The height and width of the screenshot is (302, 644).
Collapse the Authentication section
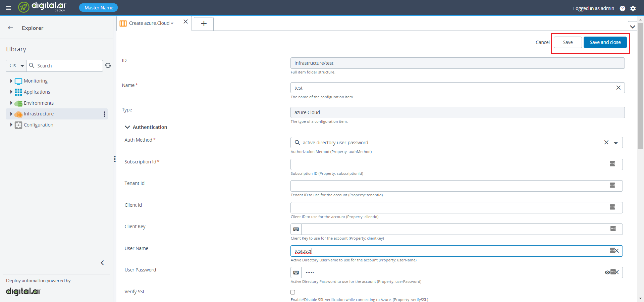[127, 127]
